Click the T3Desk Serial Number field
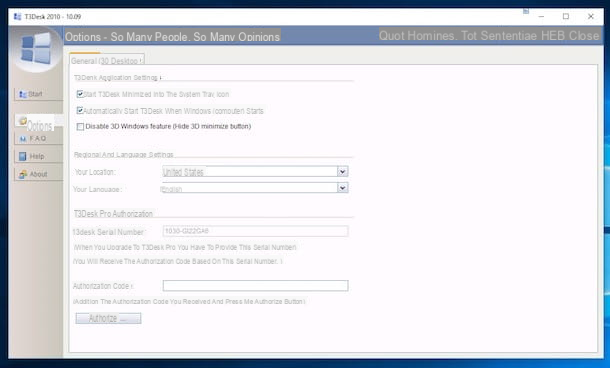The image size is (610, 368). pos(255,231)
